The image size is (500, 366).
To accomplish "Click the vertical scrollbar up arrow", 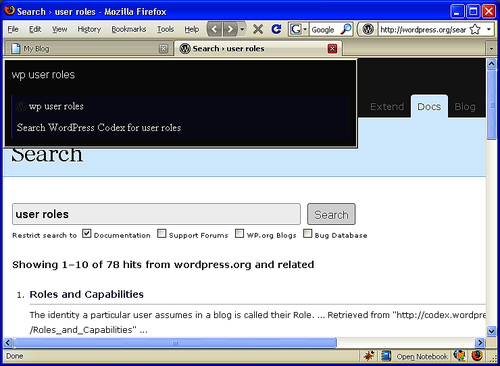I will (491, 64).
